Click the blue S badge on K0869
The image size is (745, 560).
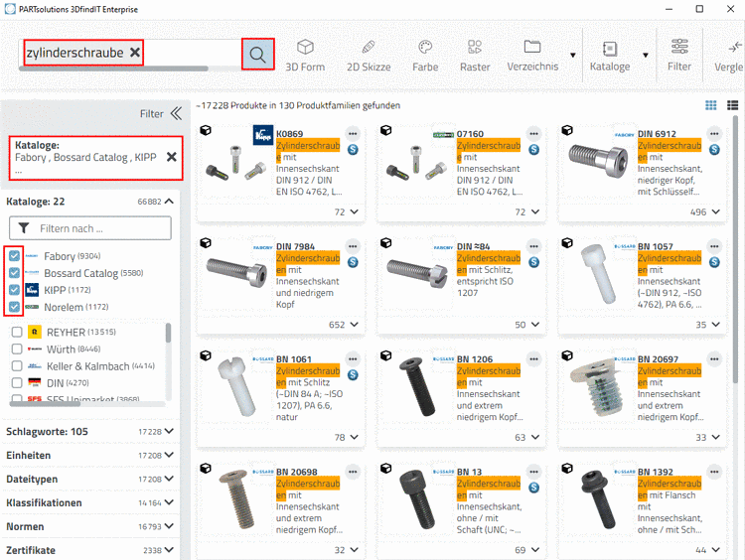tap(353, 150)
